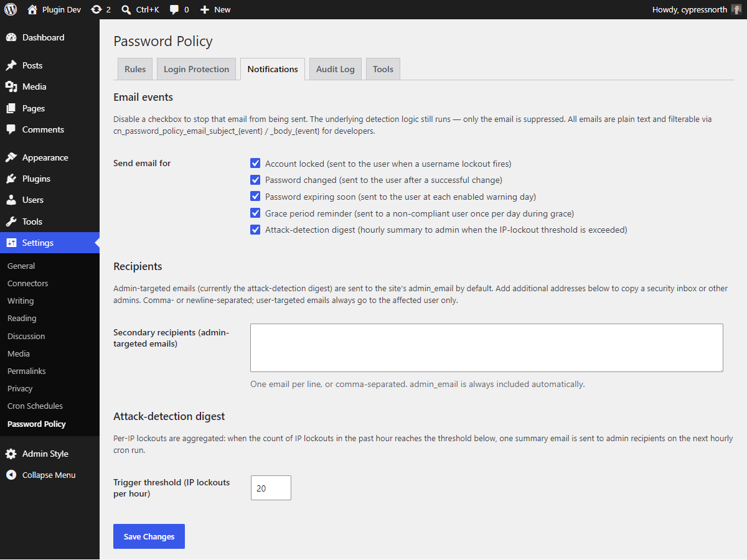747x560 pixels.
Task: Click the Collapse Menu arrow icon
Action: tap(11, 475)
